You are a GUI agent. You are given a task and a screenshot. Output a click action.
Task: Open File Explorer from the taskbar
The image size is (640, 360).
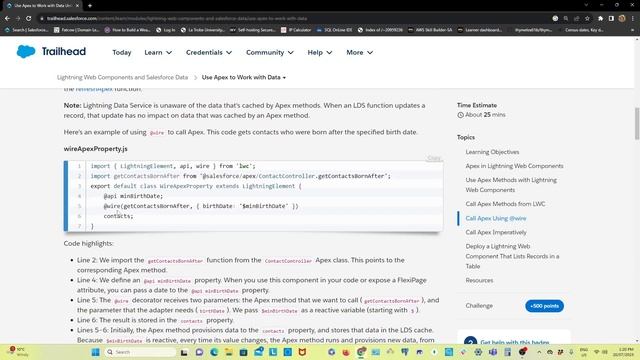[x=229, y=352]
